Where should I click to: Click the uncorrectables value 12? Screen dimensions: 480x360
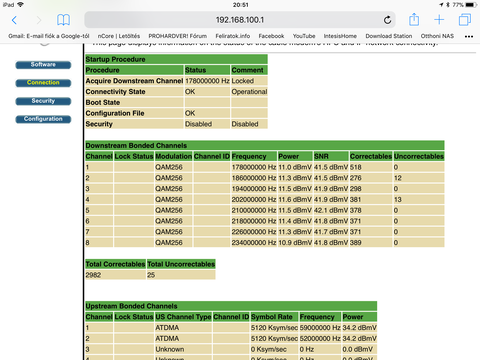(419, 178)
